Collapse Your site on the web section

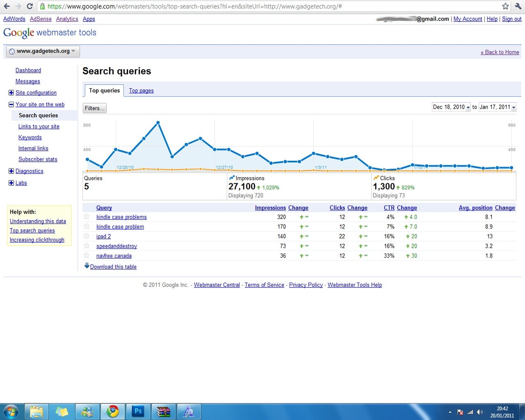(11, 105)
